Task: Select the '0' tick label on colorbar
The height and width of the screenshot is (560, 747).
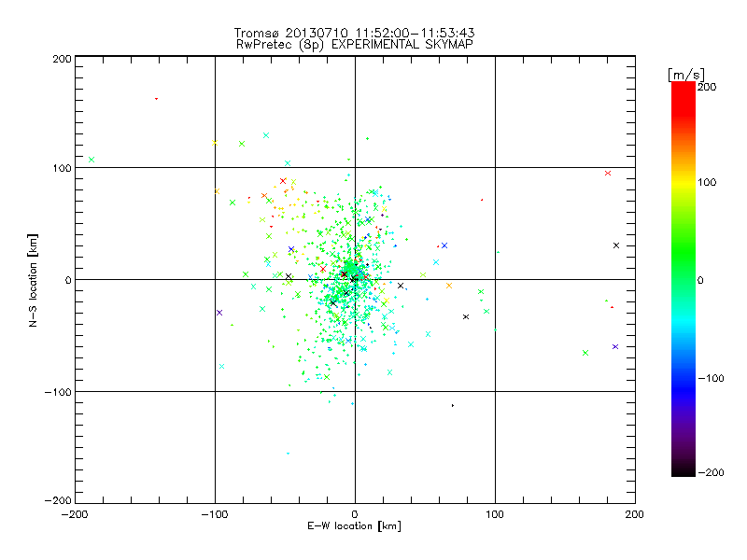Action: coord(700,280)
